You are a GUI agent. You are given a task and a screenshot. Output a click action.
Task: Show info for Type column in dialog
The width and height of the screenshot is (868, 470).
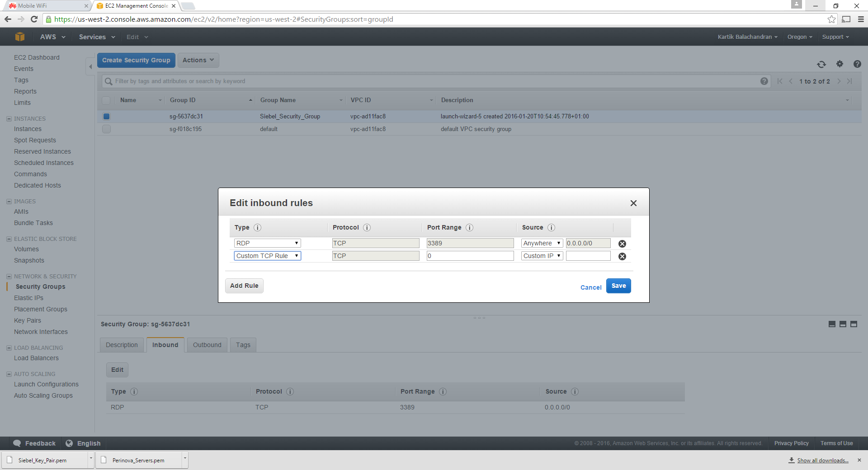(x=257, y=227)
